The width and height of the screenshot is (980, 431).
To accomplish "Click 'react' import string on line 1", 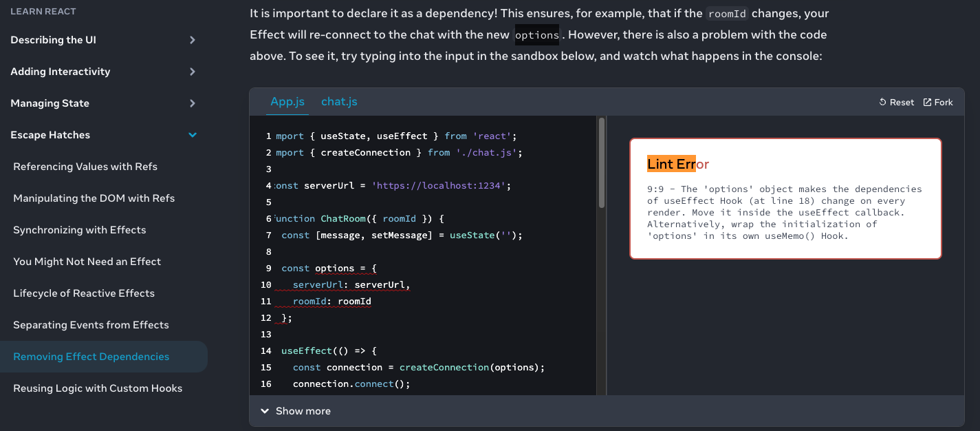I will [x=492, y=136].
